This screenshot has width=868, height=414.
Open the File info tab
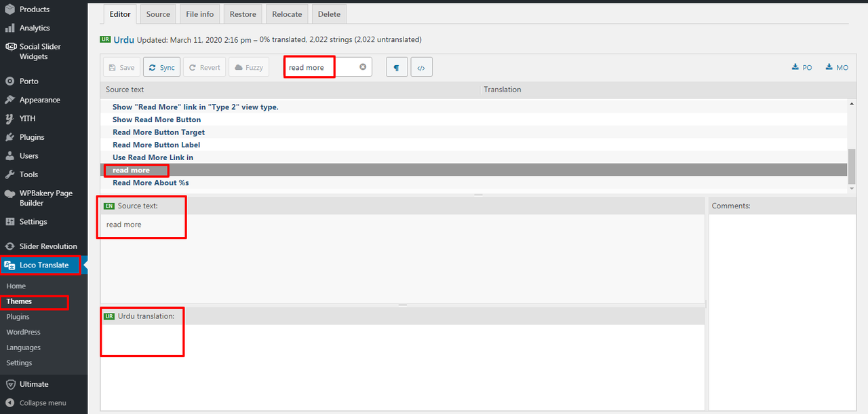tap(199, 14)
